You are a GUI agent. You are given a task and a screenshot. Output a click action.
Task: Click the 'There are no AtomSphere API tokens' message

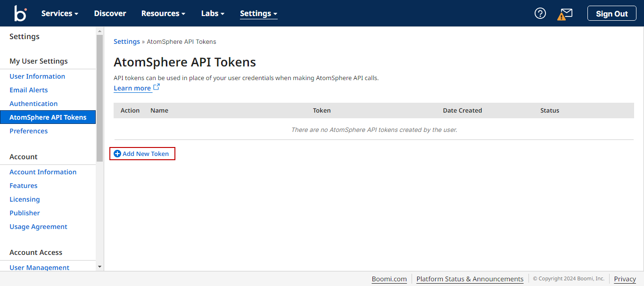click(x=374, y=130)
